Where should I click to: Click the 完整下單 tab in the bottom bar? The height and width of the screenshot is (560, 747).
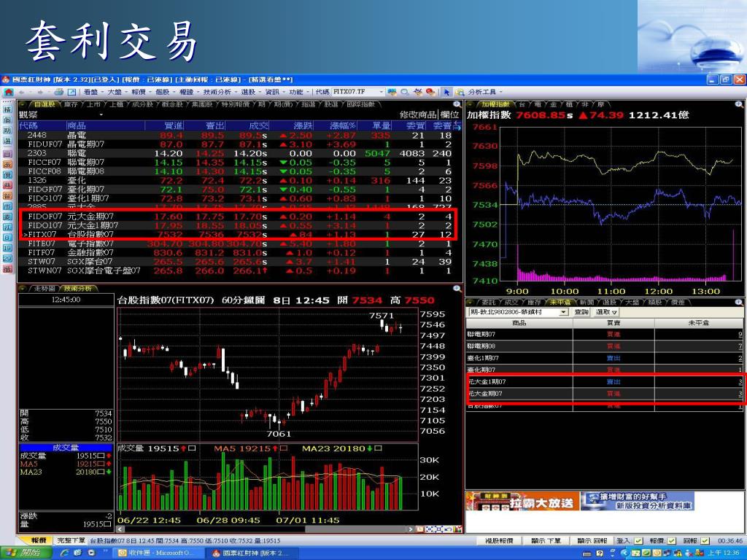pos(71,540)
